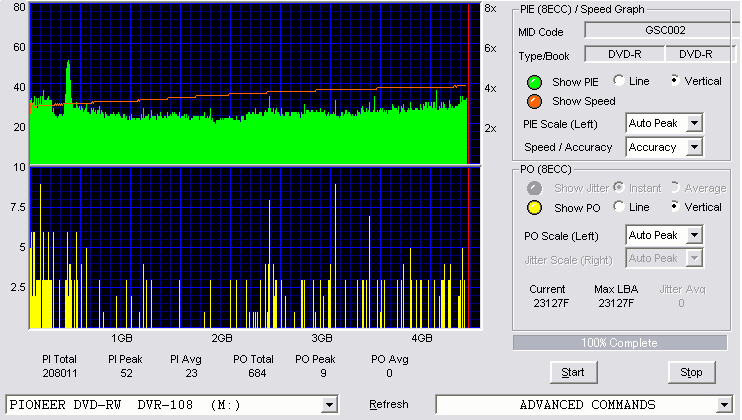Viewport: 742px width, 420px height.
Task: Open PIE Scale (Left) dropdown
Action: [x=694, y=123]
